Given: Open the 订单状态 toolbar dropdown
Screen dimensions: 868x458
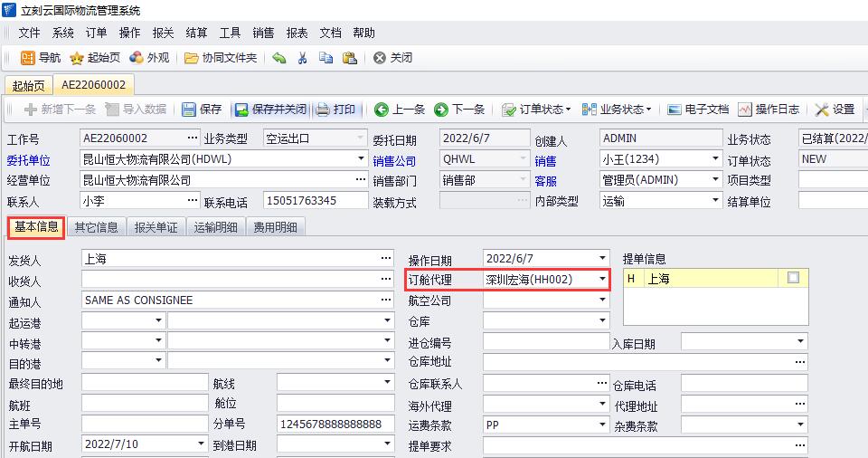Looking at the screenshot, I should click(537, 110).
